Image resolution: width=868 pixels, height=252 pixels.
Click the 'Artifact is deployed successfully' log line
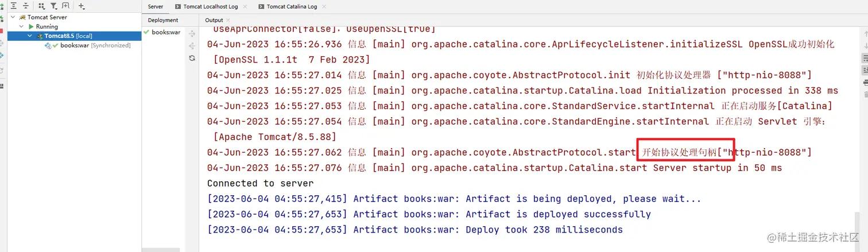pyautogui.click(x=429, y=215)
